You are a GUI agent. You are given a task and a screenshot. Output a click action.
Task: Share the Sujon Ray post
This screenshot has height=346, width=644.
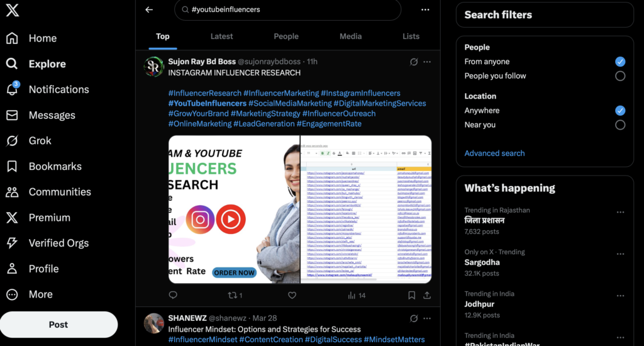(x=427, y=295)
